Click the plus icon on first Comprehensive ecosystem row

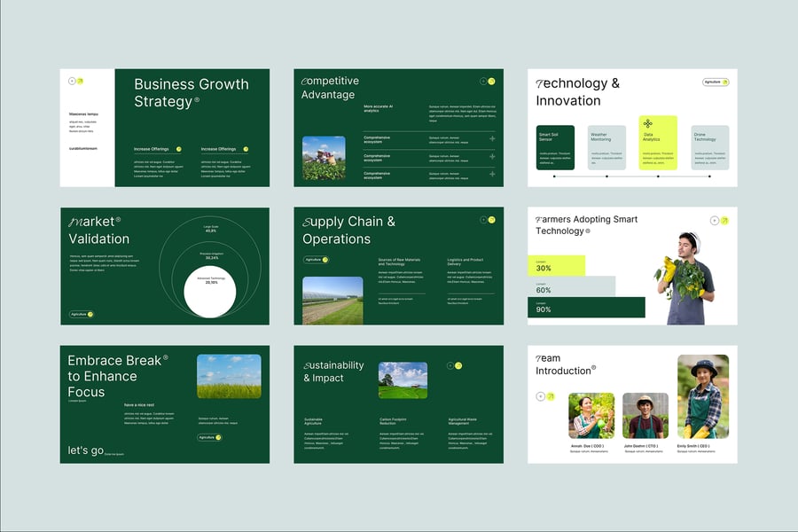tap(492, 138)
